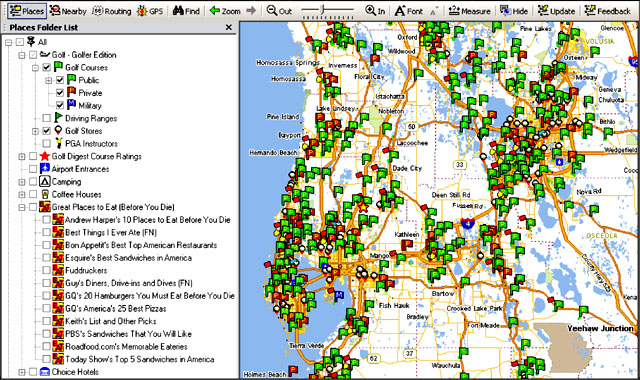The width and height of the screenshot is (640, 380).
Task: Uncheck the Public courses checkbox
Action: tap(60, 80)
